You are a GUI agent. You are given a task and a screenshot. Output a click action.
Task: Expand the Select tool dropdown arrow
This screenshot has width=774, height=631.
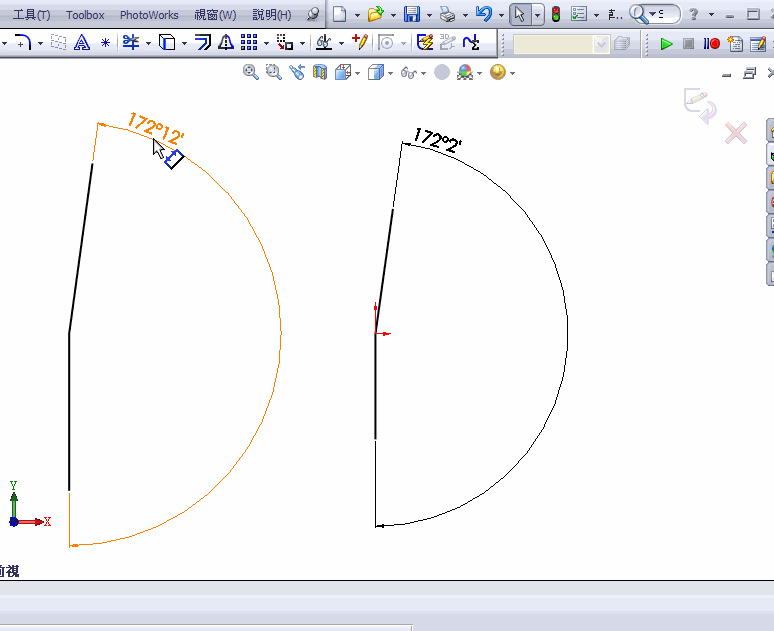pyautogui.click(x=537, y=15)
